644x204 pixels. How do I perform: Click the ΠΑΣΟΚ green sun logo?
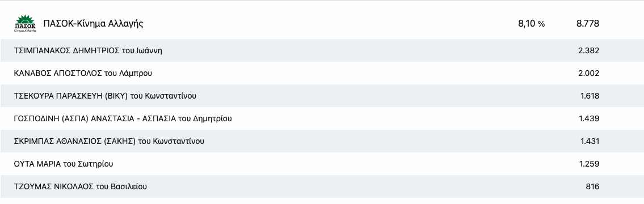(x=25, y=23)
